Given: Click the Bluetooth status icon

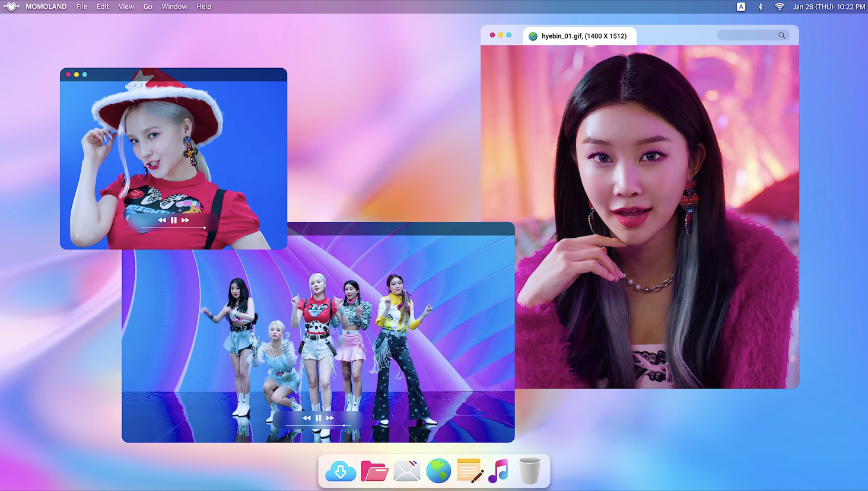Looking at the screenshot, I should (x=760, y=7).
